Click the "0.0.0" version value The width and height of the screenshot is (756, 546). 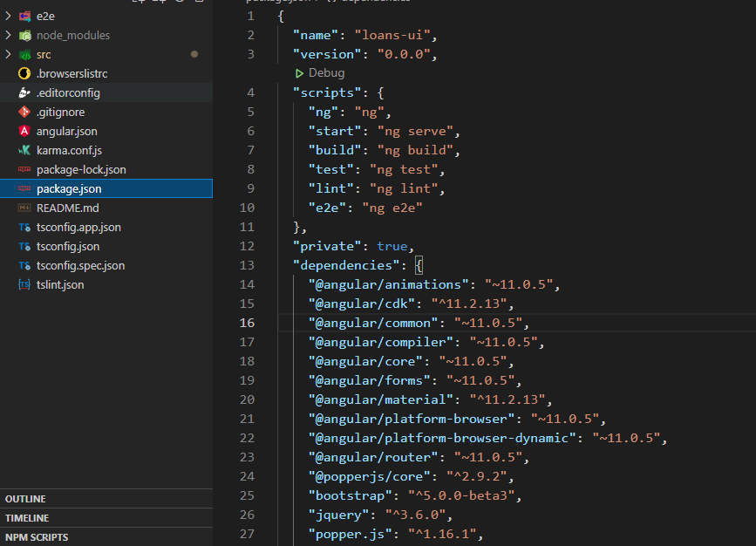[404, 54]
